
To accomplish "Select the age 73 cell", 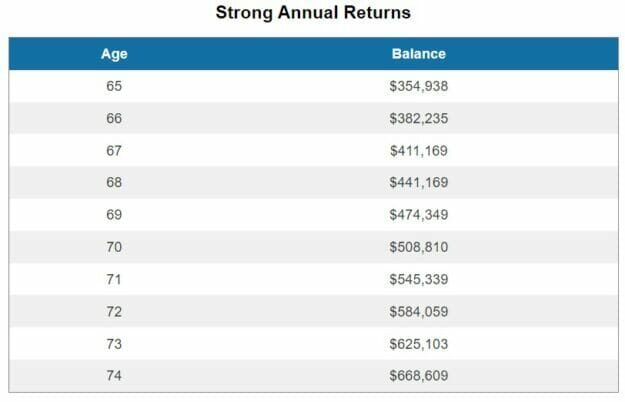I will point(114,343).
